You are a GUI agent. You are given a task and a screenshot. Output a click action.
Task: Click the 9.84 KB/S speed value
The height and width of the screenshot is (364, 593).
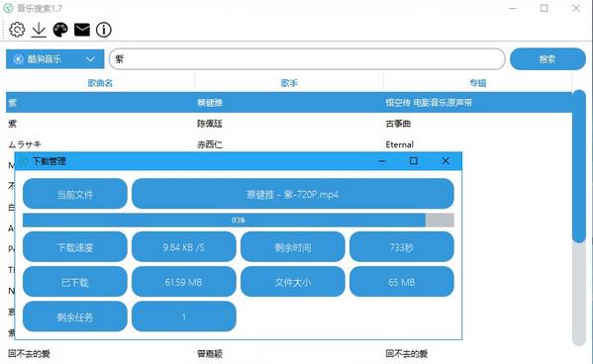(x=184, y=247)
